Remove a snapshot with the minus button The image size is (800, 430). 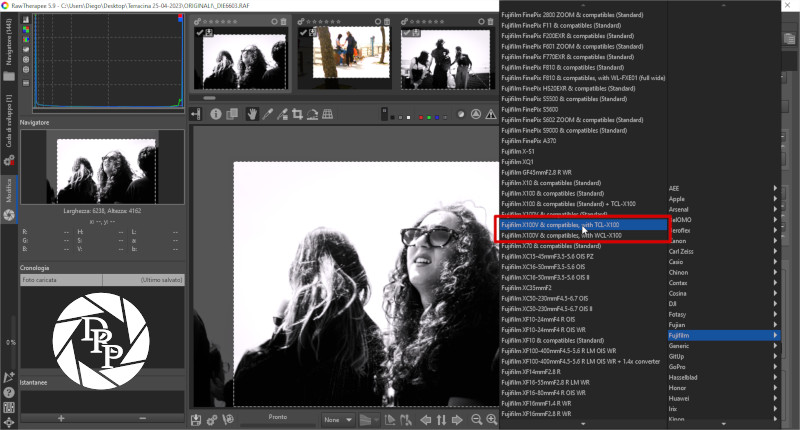coord(143,416)
